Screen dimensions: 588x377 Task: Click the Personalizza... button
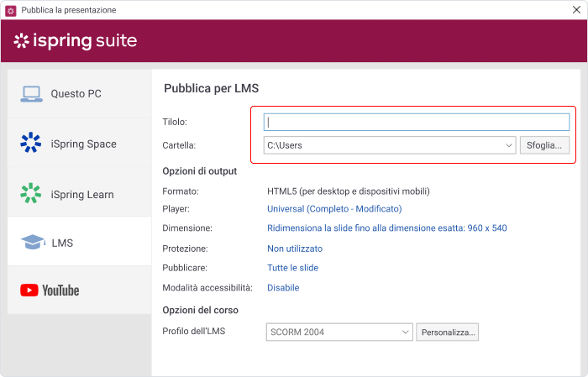[448, 332]
